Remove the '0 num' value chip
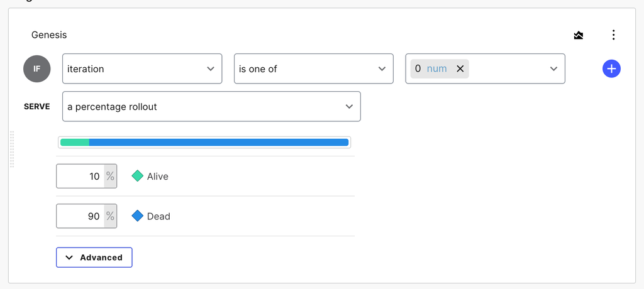 coord(460,69)
